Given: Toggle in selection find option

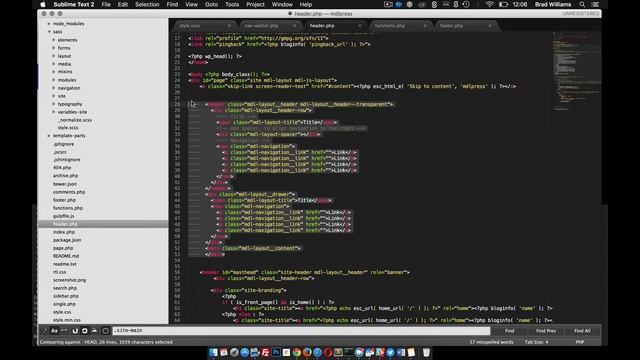Looking at the screenshot, I should (94, 331).
